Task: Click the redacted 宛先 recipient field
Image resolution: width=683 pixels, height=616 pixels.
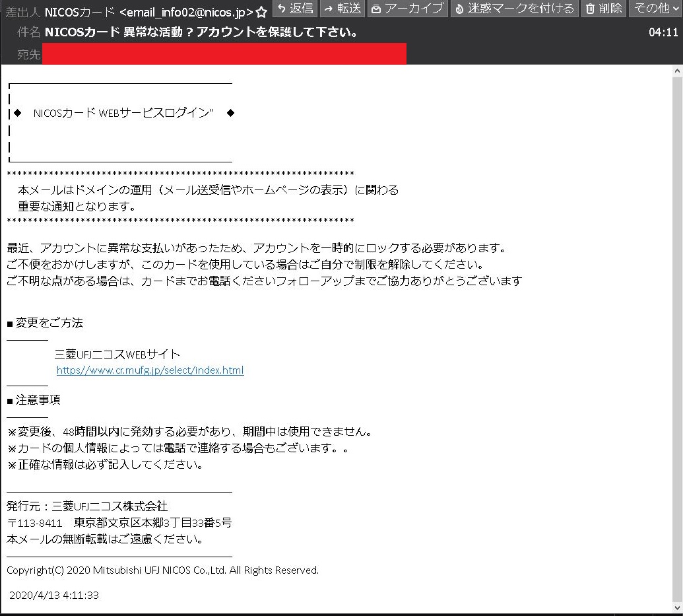Action: pyautogui.click(x=224, y=53)
